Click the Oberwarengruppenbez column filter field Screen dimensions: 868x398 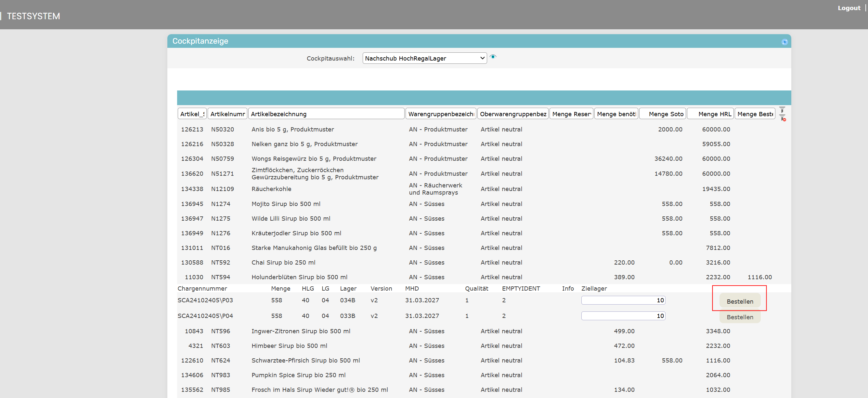513,114
